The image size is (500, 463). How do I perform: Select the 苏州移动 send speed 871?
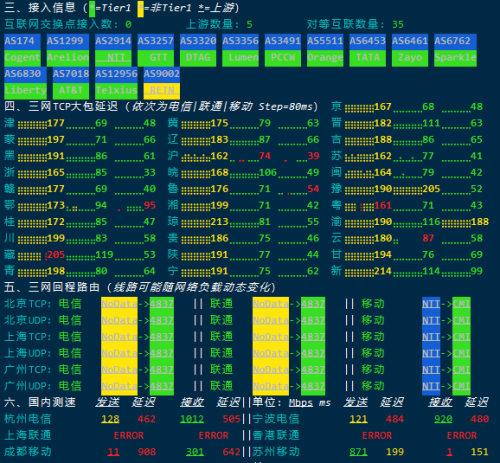(358, 452)
